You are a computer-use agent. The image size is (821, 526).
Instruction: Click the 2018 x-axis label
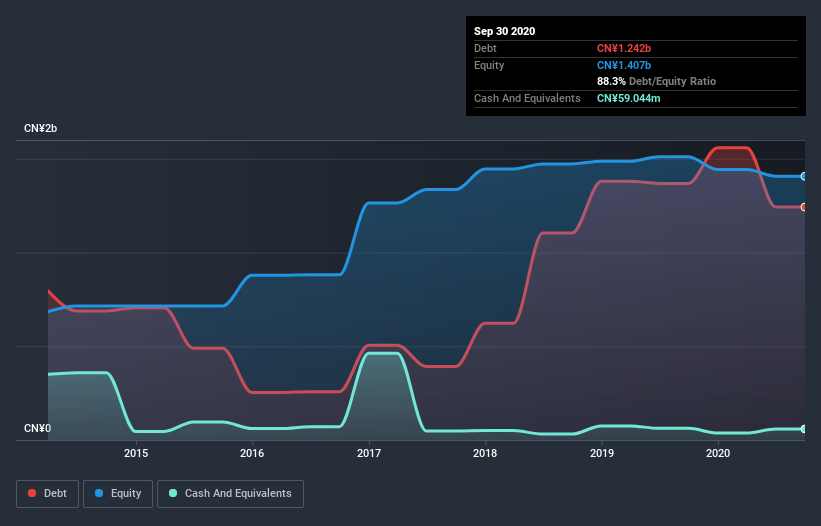pos(485,453)
